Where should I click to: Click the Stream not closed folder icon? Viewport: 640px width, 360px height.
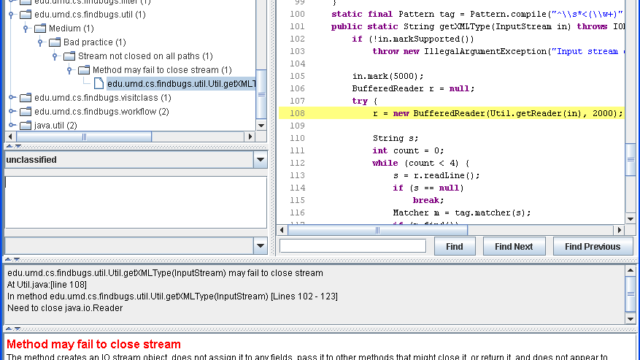(x=69, y=56)
